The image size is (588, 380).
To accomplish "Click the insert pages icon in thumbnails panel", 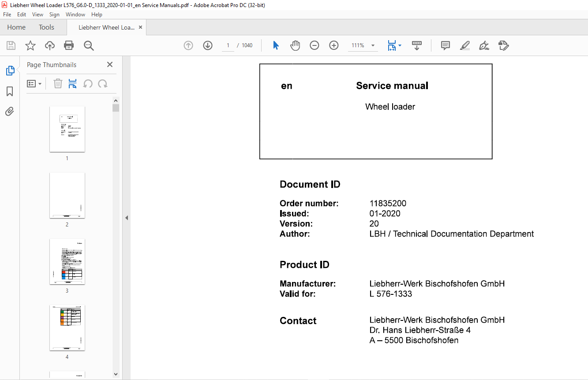I will [73, 83].
